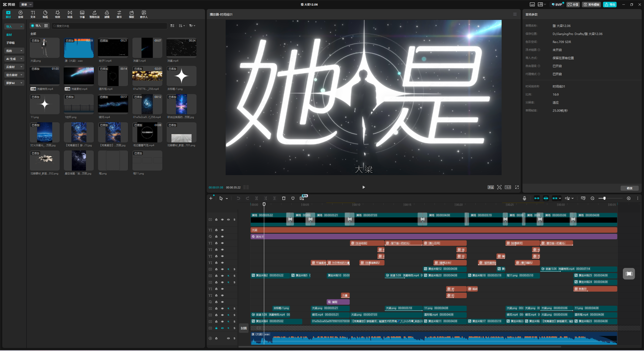The height and width of the screenshot is (351, 644).
Task: Mute the 黑场 main track audio
Action: click(x=228, y=220)
